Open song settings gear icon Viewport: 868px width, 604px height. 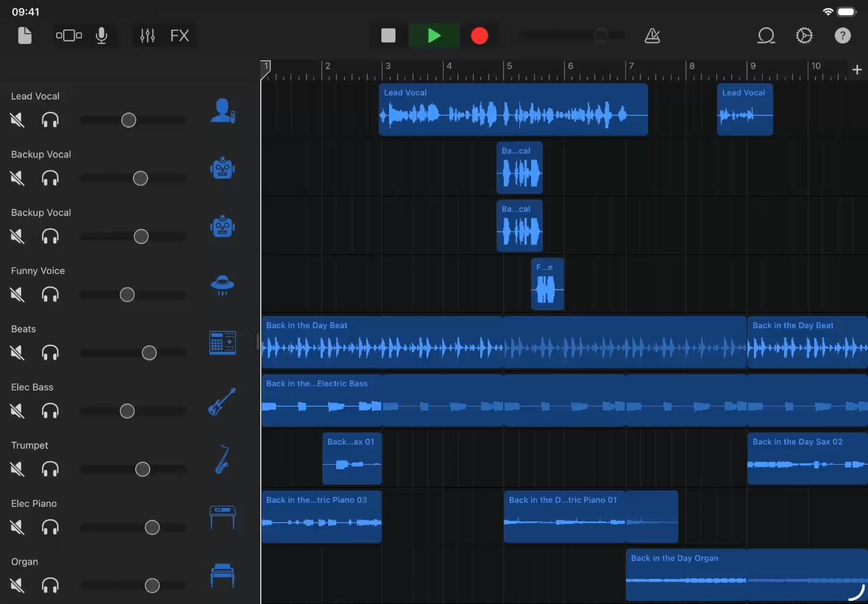804,36
